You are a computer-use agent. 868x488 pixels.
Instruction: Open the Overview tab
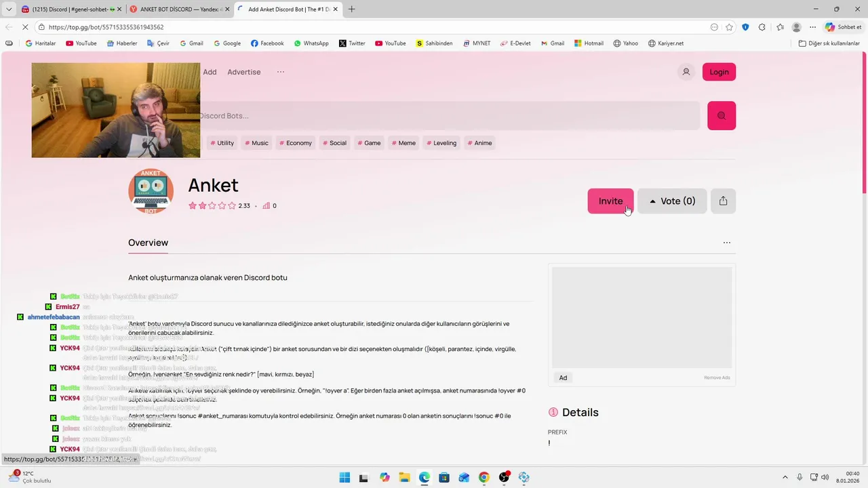(x=148, y=243)
